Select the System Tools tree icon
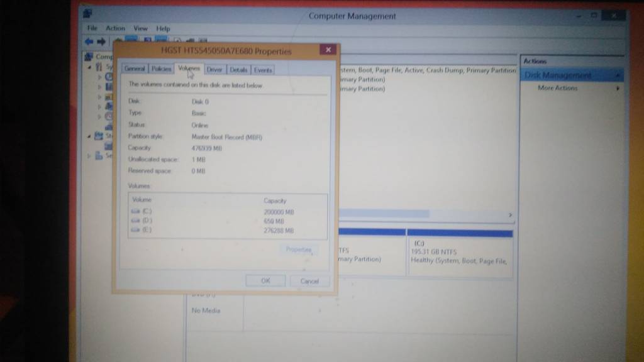Image resolution: width=644 pixels, height=362 pixels. (x=99, y=67)
